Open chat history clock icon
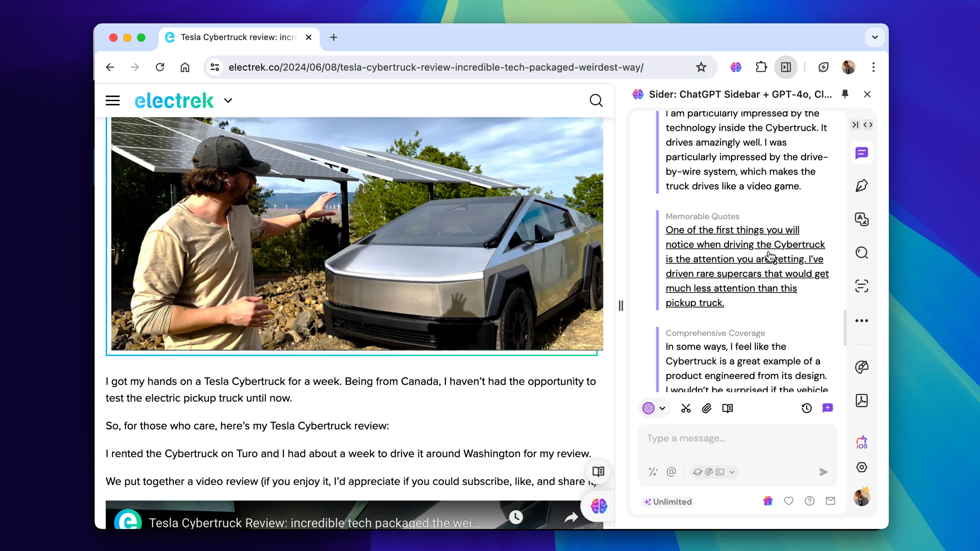 coord(806,408)
